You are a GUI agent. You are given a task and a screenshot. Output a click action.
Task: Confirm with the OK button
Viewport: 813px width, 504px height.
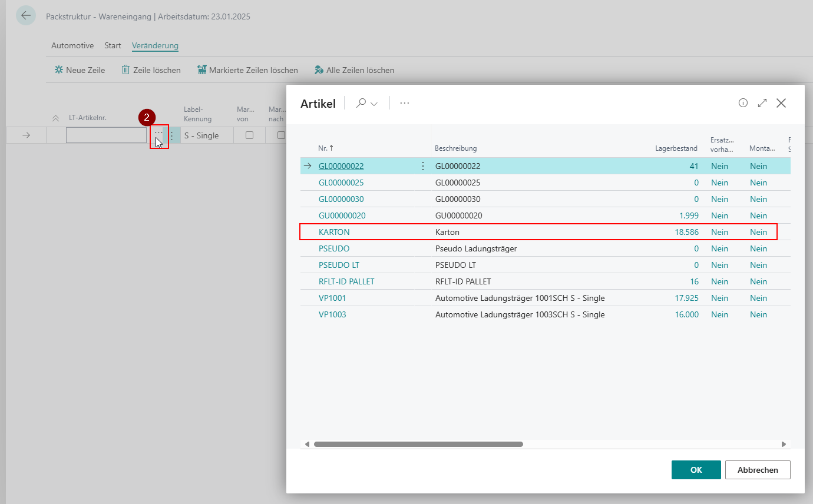click(696, 470)
